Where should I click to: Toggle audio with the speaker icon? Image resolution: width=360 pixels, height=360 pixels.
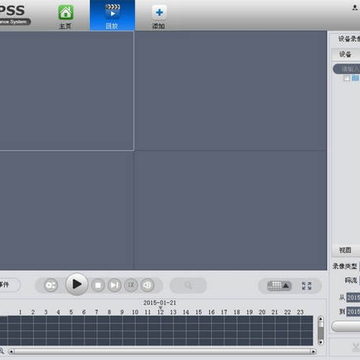click(x=147, y=285)
